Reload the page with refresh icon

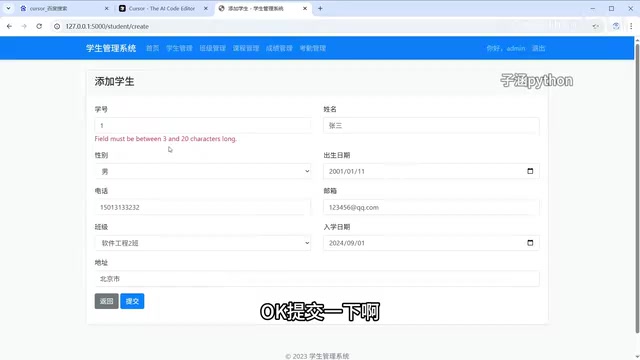click(39, 26)
